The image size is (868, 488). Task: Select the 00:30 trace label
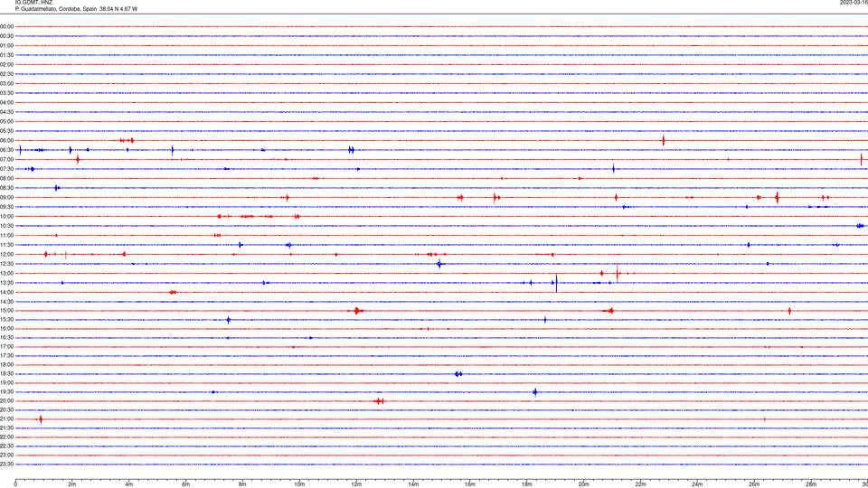6,36
